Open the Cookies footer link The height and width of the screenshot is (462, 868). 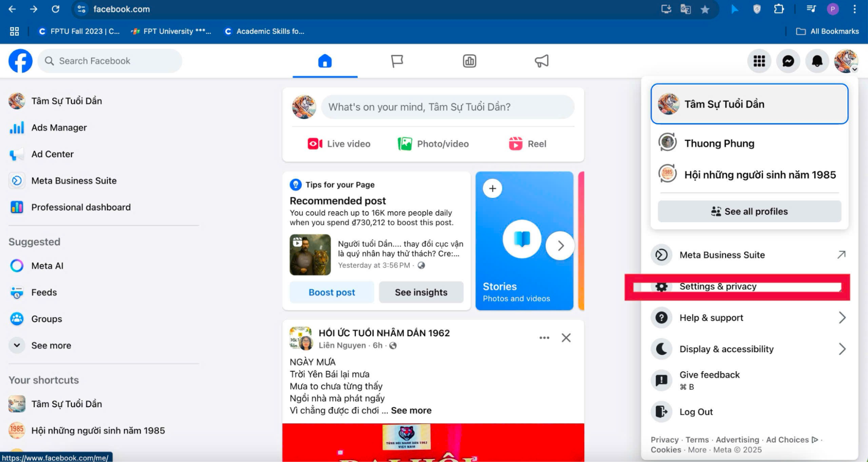pos(666,450)
